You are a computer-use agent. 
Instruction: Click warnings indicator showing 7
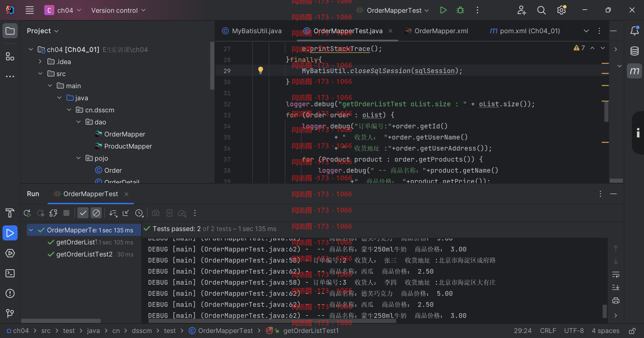point(579,48)
